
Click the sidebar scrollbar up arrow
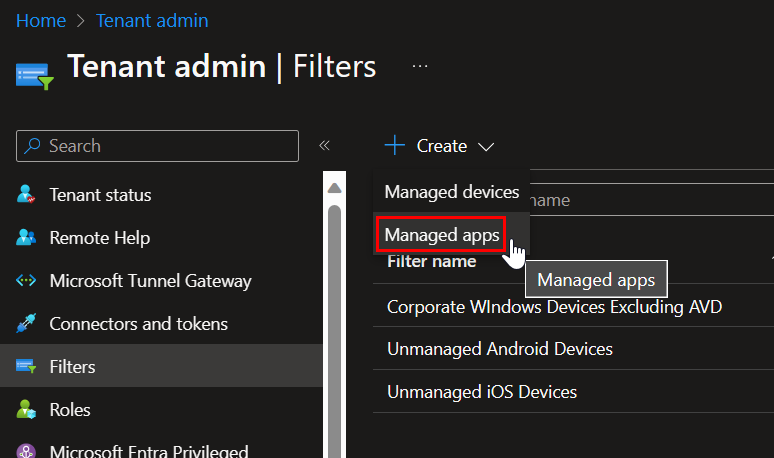click(334, 186)
